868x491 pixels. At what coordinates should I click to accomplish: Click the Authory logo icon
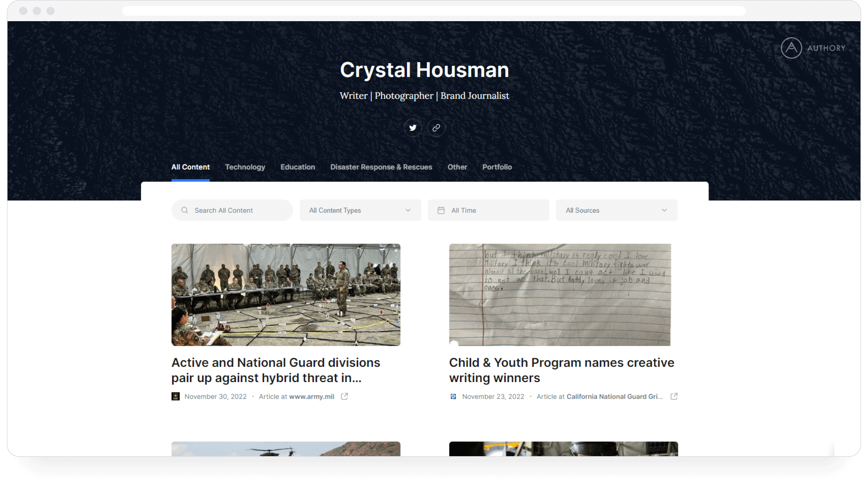click(x=791, y=48)
